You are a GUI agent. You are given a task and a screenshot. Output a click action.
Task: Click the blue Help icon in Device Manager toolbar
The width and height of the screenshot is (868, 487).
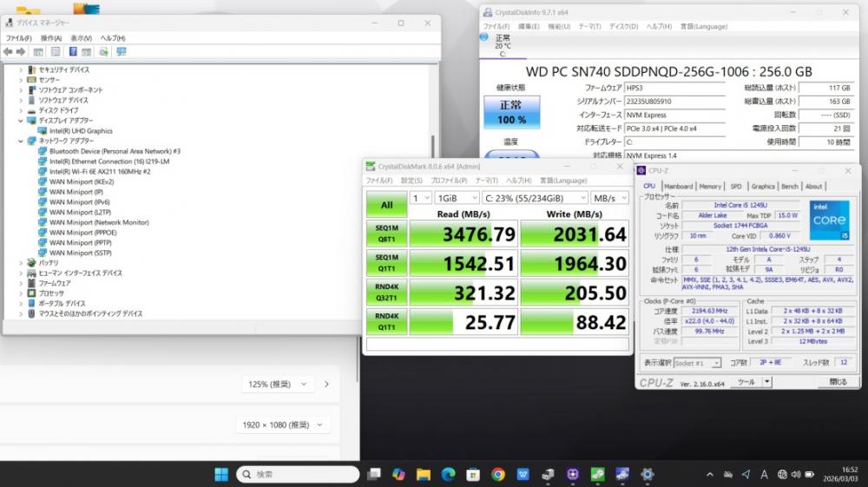[73, 51]
